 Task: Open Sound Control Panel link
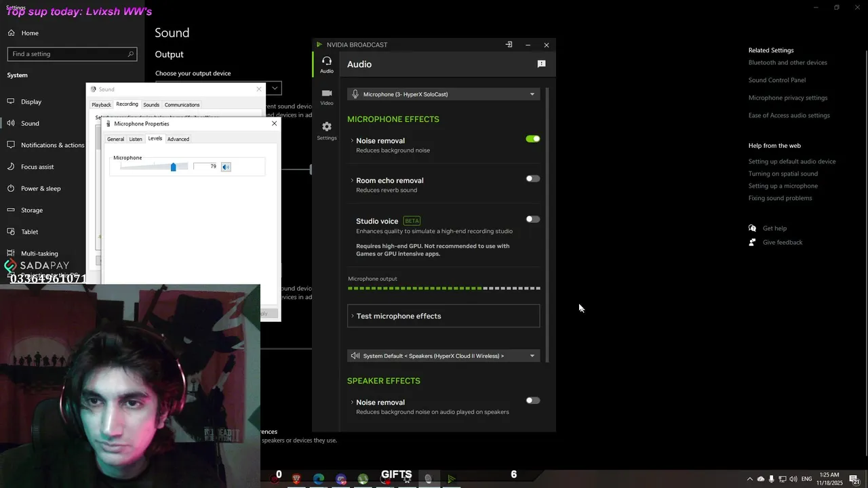click(x=776, y=80)
